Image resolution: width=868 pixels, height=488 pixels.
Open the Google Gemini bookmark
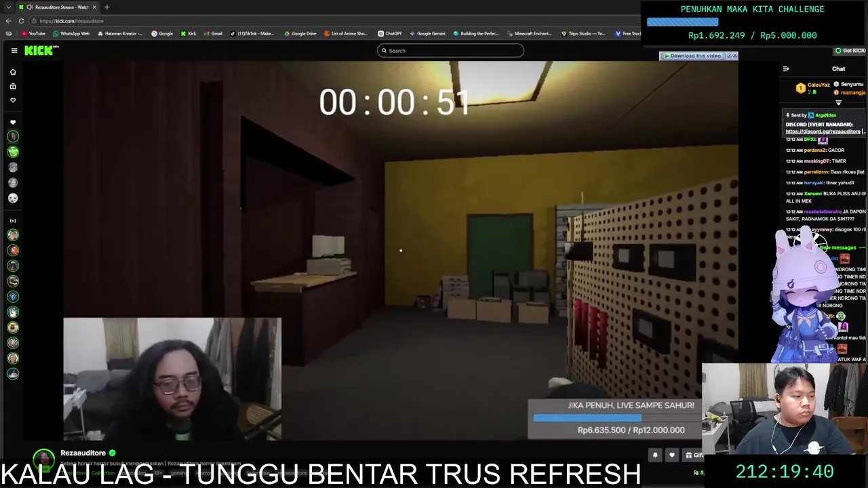(x=427, y=33)
